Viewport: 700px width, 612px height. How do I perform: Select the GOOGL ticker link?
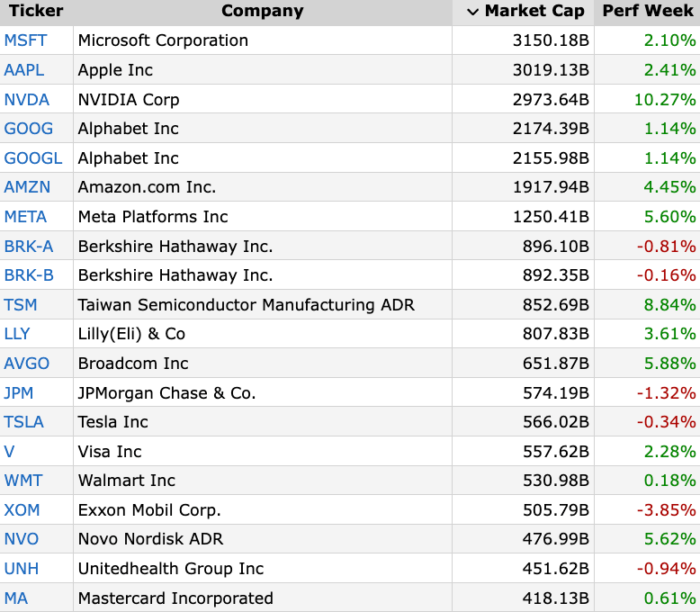pos(33,158)
